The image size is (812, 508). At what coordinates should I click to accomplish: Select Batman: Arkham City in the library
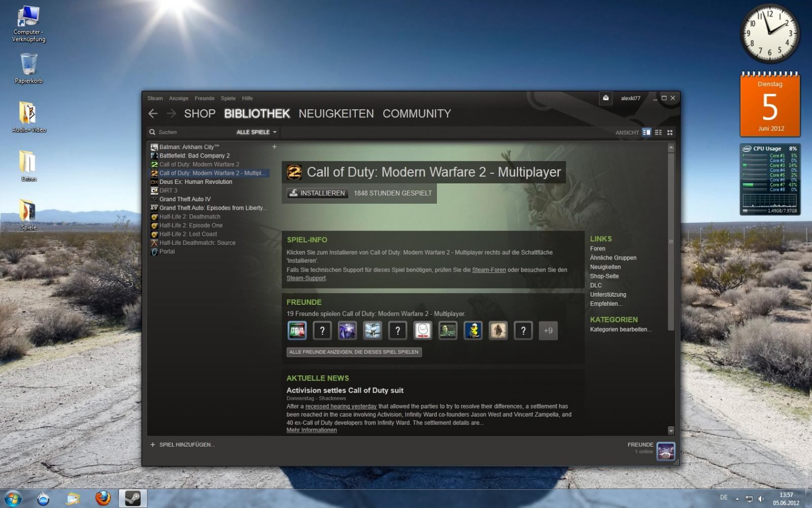(x=189, y=147)
